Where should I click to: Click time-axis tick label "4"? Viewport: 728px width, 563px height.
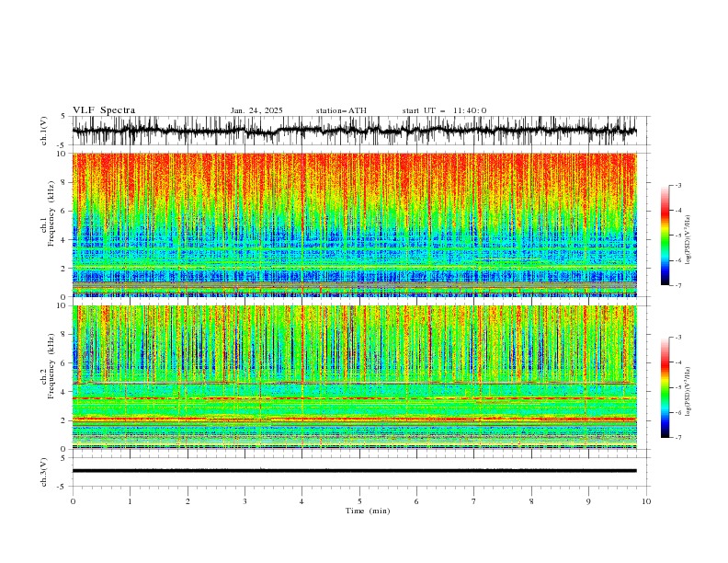click(301, 501)
